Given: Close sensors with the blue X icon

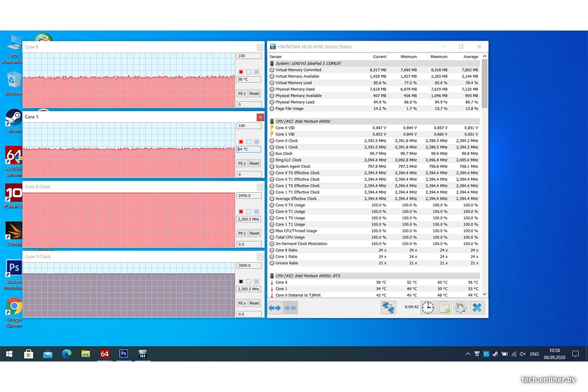Looking at the screenshot, I should click(x=477, y=308).
